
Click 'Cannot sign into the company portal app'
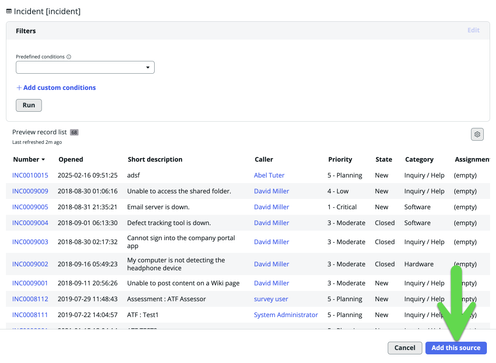click(181, 242)
